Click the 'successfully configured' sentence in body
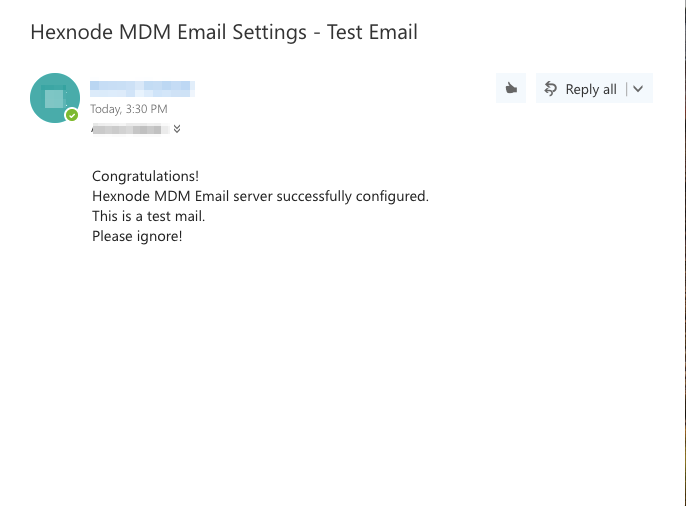This screenshot has width=686, height=506. (x=260, y=196)
